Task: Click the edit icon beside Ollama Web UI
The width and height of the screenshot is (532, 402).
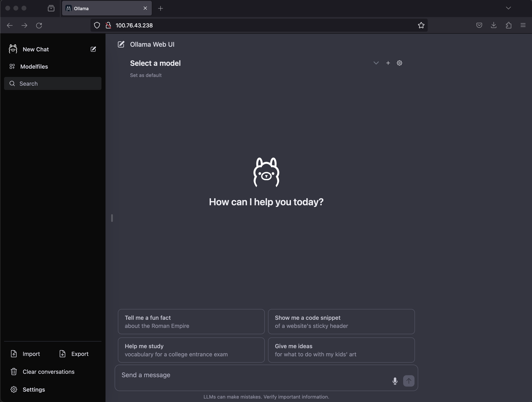Action: 121,44
